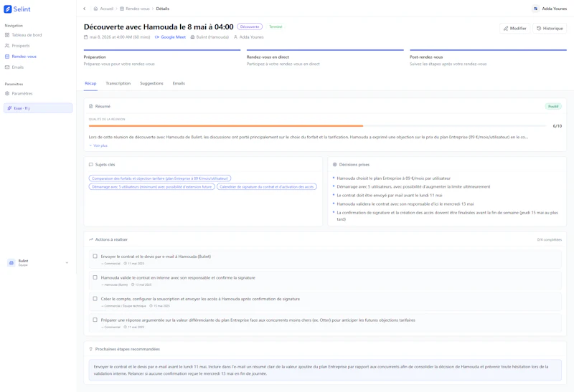Click the 0/4 complétées counter
The width and height of the screenshot is (574, 392).
pos(549,240)
